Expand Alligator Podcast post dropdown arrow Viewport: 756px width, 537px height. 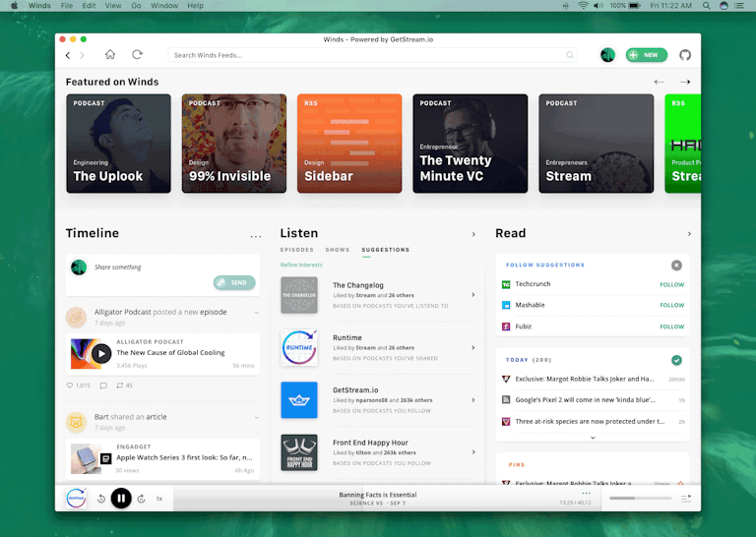257,313
